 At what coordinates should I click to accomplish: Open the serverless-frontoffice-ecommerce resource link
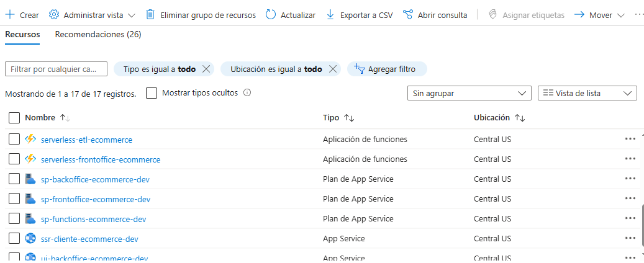tap(101, 159)
